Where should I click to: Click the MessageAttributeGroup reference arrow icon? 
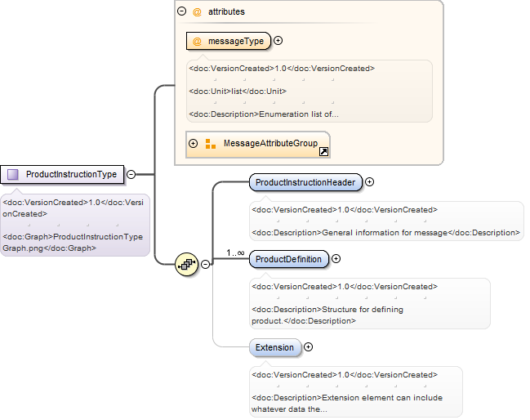pyautogui.click(x=323, y=151)
